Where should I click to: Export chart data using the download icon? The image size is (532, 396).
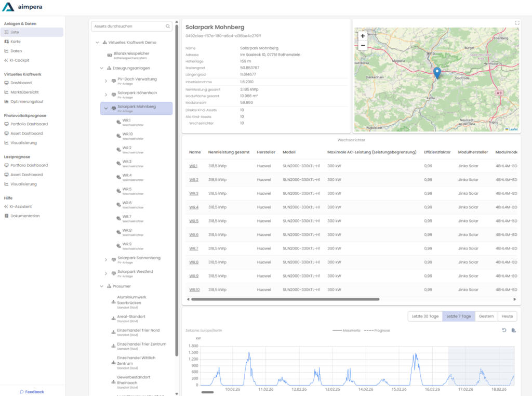pyautogui.click(x=513, y=331)
